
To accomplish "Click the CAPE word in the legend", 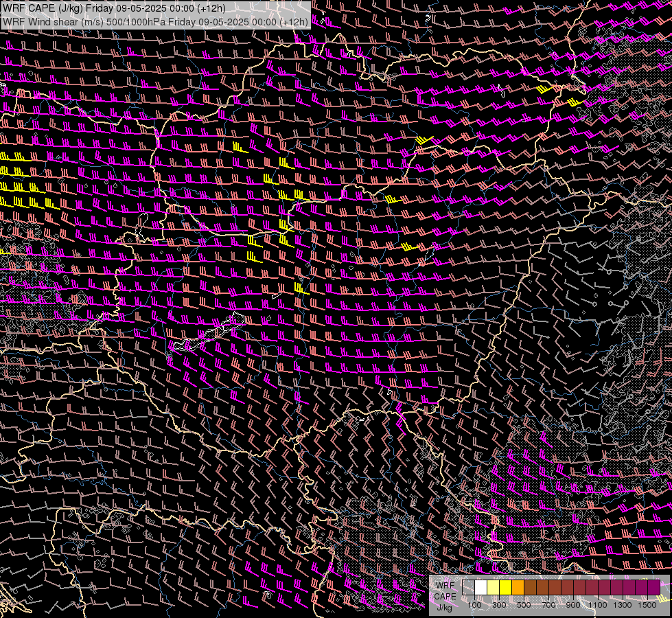I will (445, 597).
